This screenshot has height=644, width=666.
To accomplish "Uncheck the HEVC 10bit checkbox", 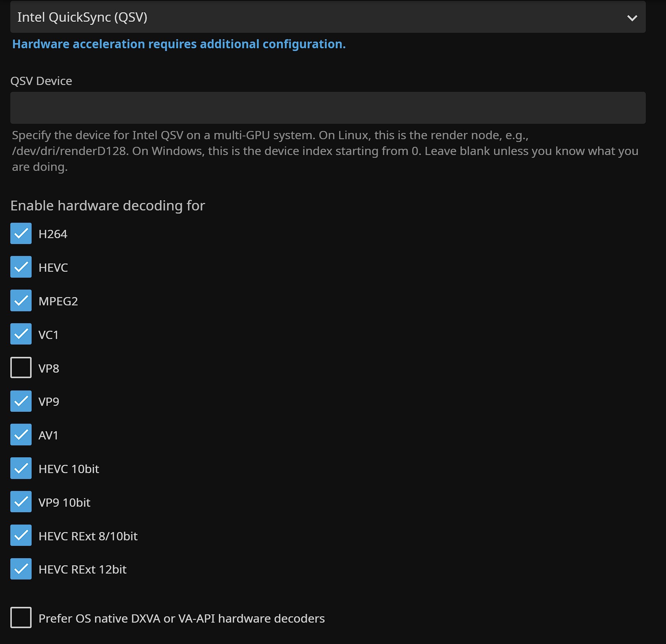I will pos(21,469).
